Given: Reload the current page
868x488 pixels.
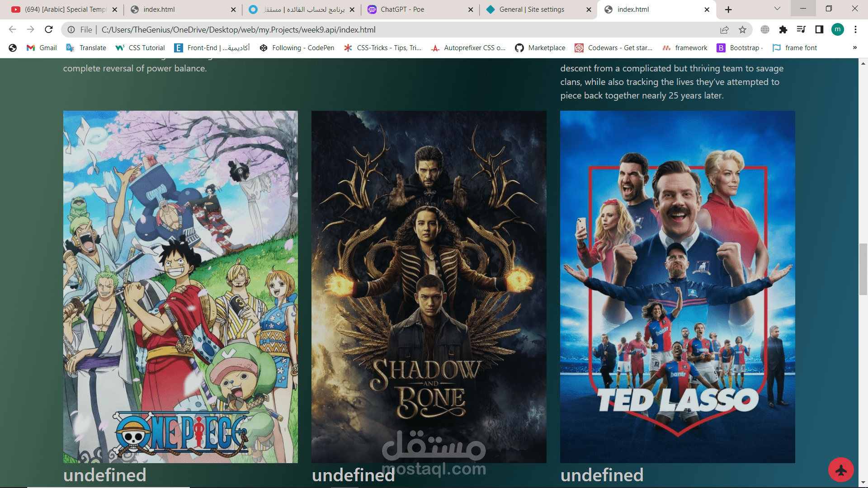Looking at the screenshot, I should tap(49, 29).
